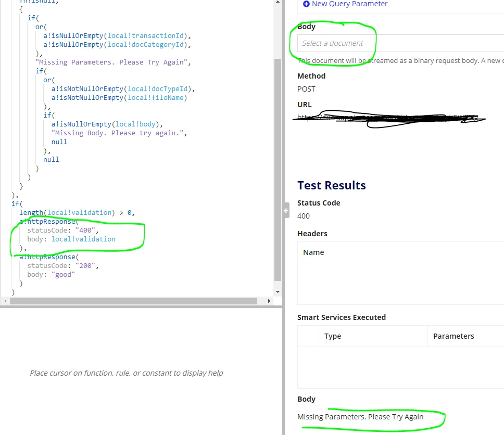
Task: Click the code editor scroll up arrow
Action: [278, 2]
